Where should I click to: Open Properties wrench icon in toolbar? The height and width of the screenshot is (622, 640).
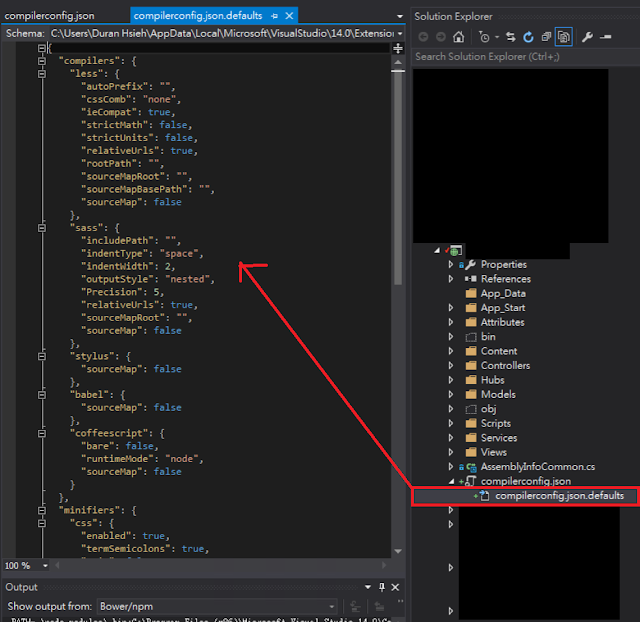[x=587, y=37]
